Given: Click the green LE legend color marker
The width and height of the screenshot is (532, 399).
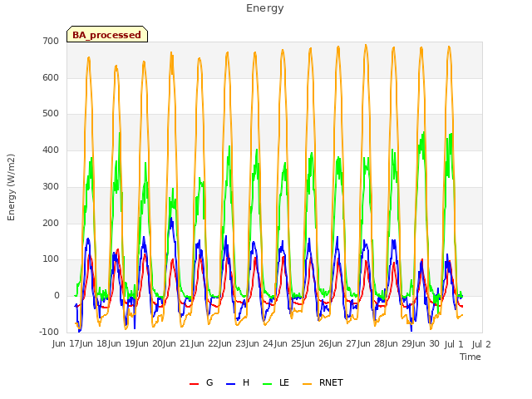Looking at the screenshot, I should click(268, 384).
